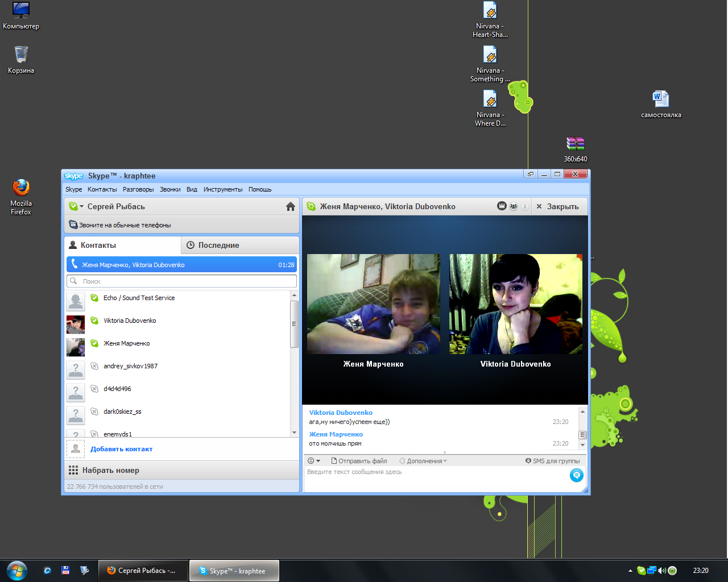This screenshot has width=728, height=582.
Task: Open the status dropdown next to Сергей Рыбась
Action: pyautogui.click(x=76, y=206)
